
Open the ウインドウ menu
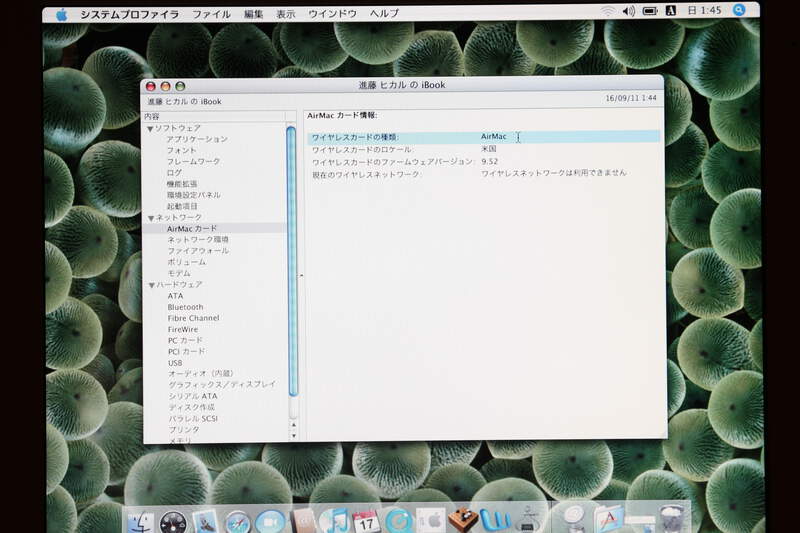[333, 14]
